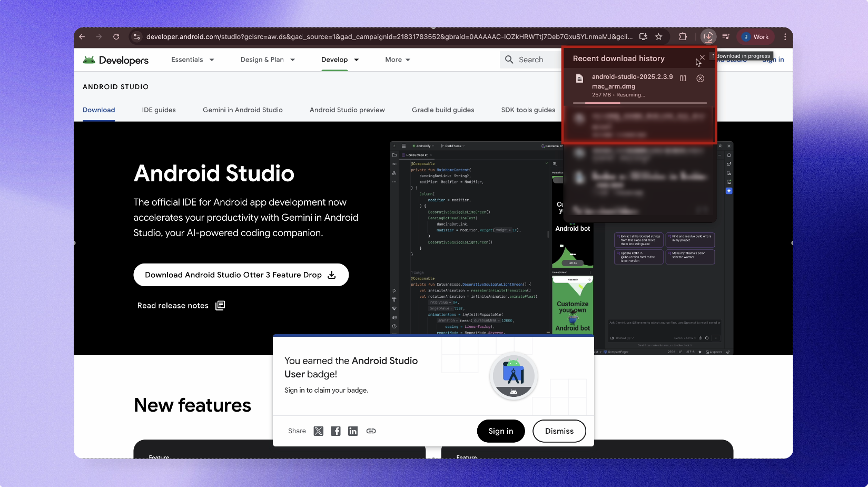
Task: Expand the Design & Plan dropdown
Action: [x=267, y=60]
